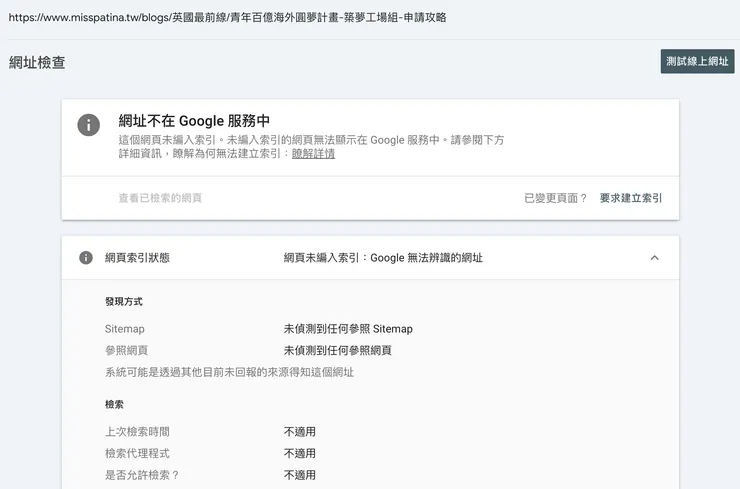Click value 未偵測到任何參照網頁

pos(337,351)
